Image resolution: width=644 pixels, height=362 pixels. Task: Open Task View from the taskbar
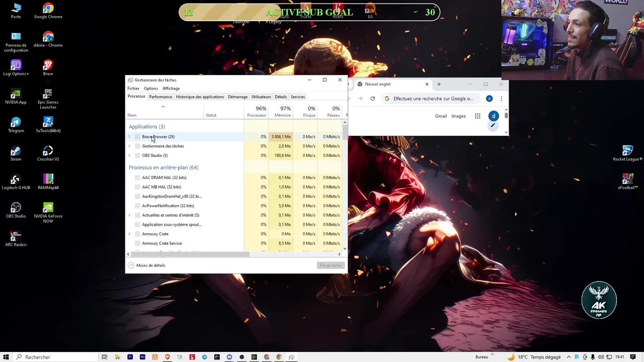coord(105,357)
